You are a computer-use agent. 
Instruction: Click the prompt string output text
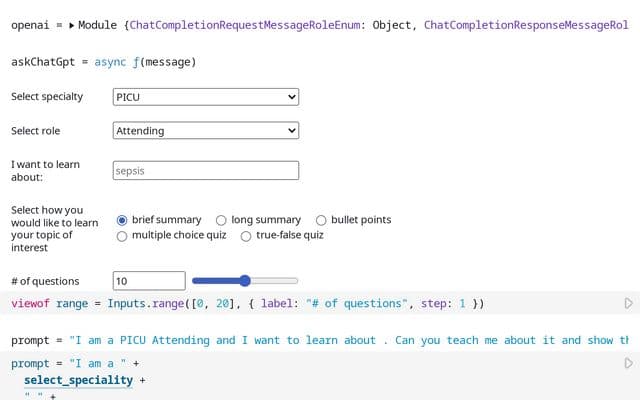(x=349, y=340)
